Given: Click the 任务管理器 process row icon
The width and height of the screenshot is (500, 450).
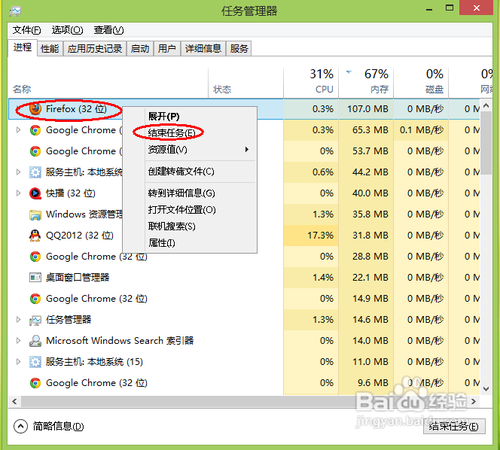Looking at the screenshot, I should point(35,320).
